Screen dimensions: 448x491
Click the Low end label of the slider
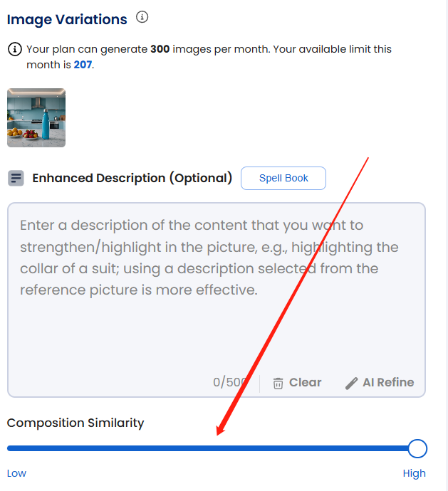(x=16, y=473)
